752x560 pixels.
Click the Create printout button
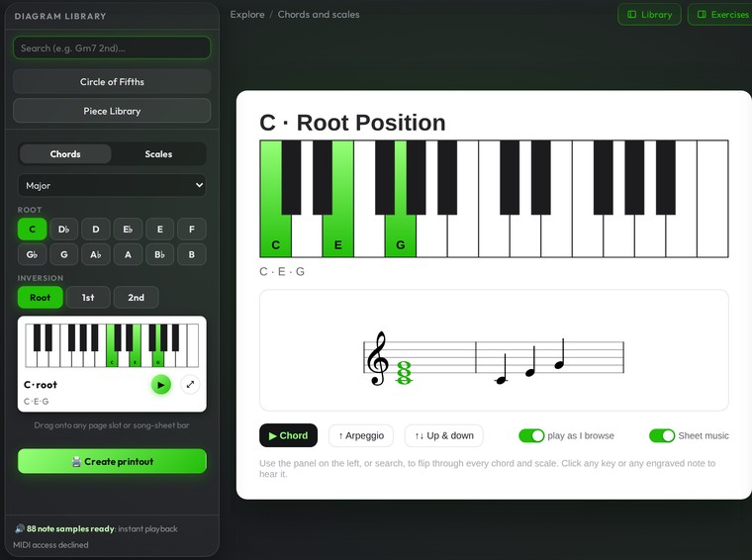coord(112,461)
